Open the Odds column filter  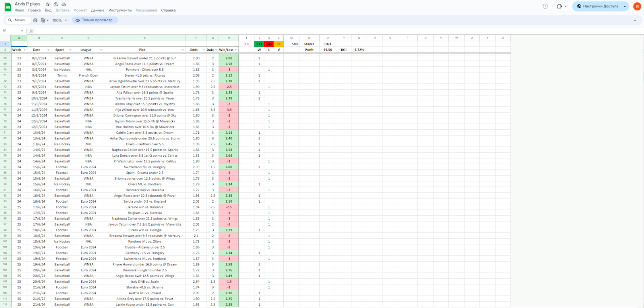click(x=204, y=50)
